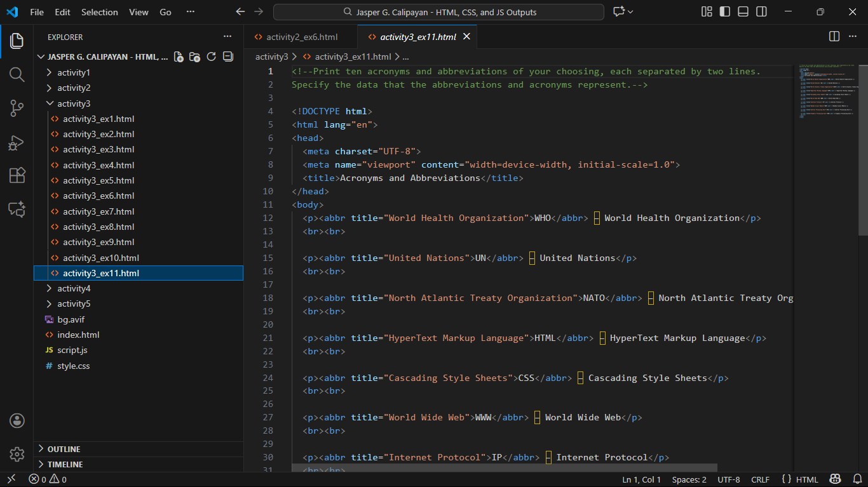Image resolution: width=868 pixels, height=487 pixels.
Task: Click the New File icon in Explorer
Action: point(179,57)
